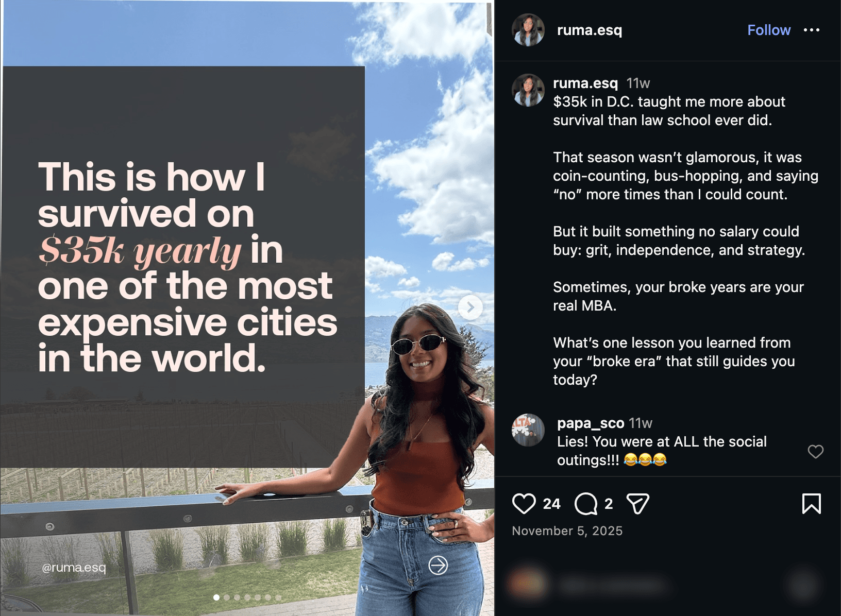
Task: Select the second carousel dot indicator
Action: click(x=227, y=597)
